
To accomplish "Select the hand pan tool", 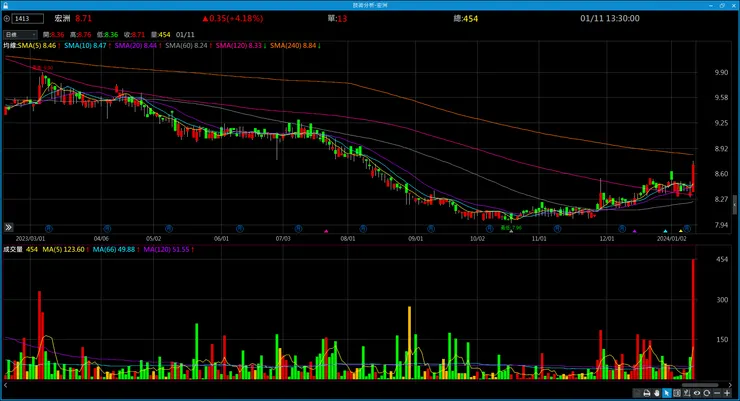I will coord(657,393).
